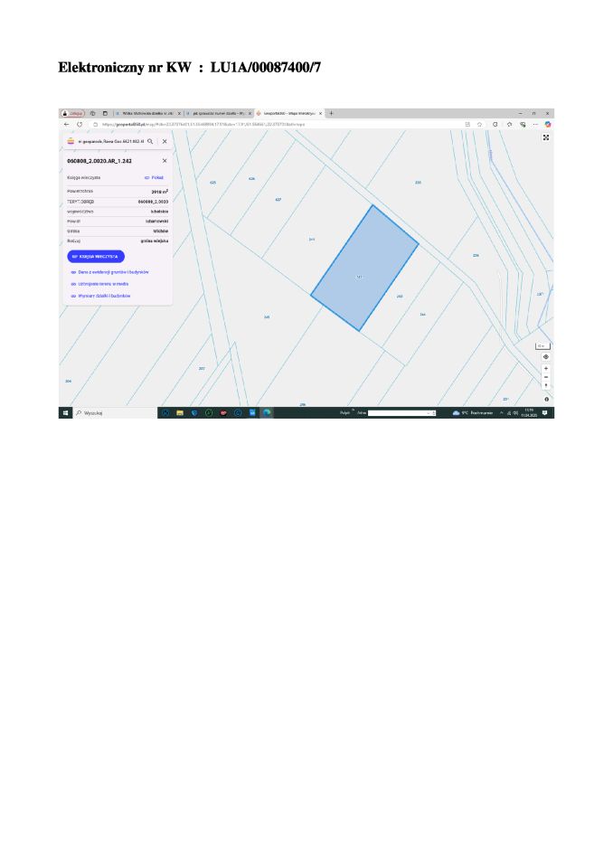This screenshot has width=613, height=868.
Task: Open the Windows Start menu
Action: coord(65,413)
